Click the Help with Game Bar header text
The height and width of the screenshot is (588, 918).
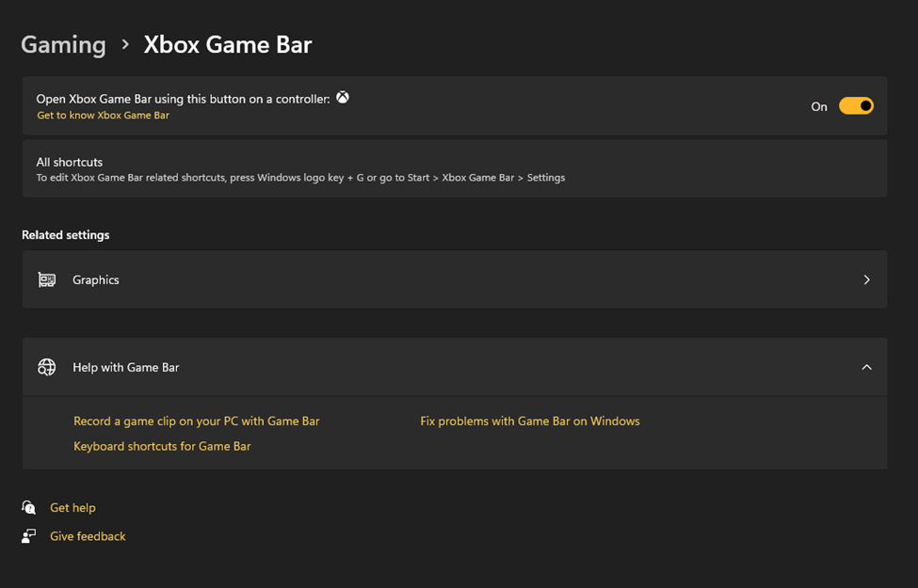126,368
